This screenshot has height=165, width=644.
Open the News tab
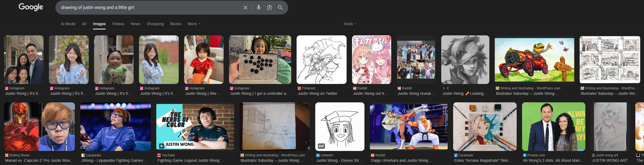coord(135,24)
